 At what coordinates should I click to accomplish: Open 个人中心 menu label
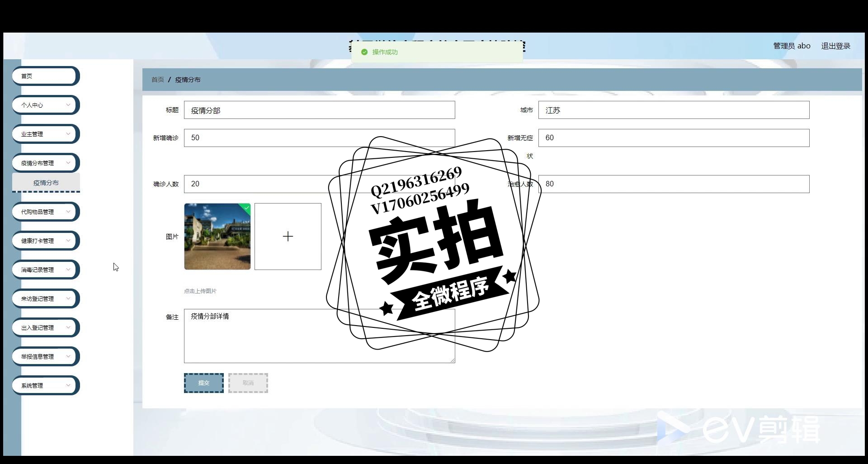coord(32,105)
